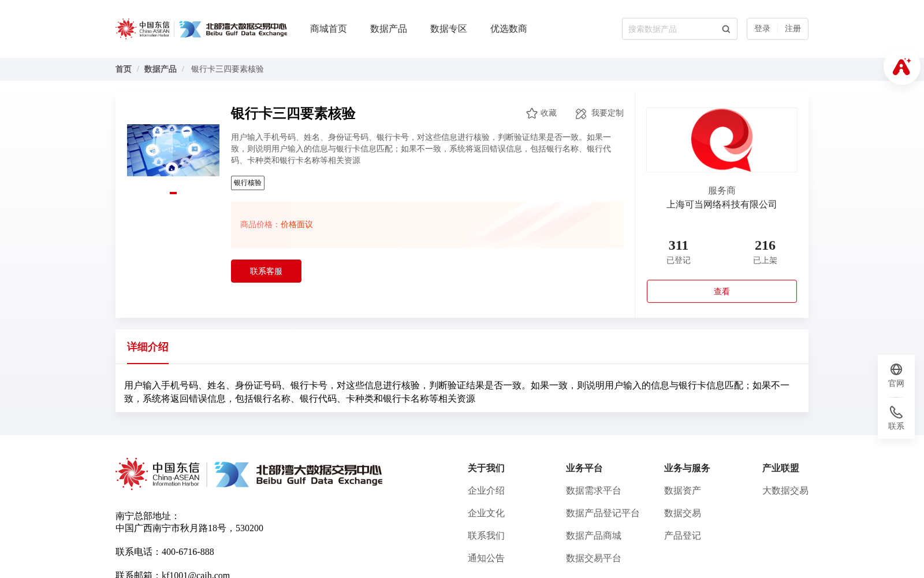Click the 银行核验 tag
924x578 pixels.
coord(248,183)
